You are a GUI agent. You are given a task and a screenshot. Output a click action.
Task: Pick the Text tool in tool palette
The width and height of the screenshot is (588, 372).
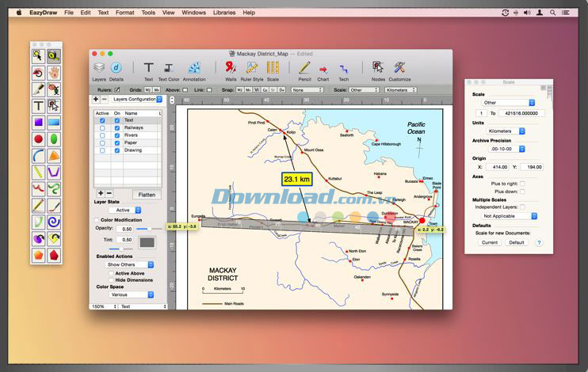coord(38,106)
